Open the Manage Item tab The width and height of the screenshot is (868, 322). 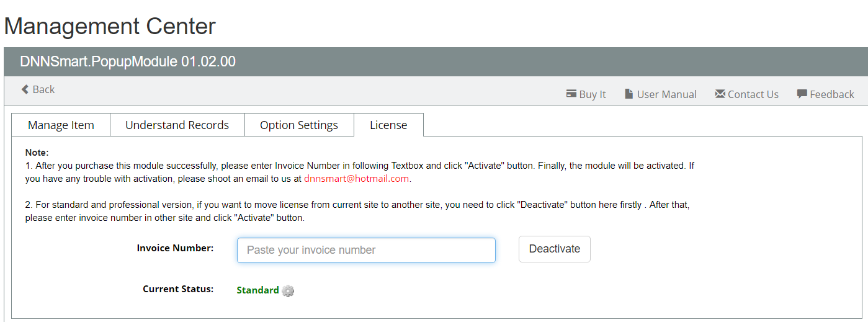(61, 125)
